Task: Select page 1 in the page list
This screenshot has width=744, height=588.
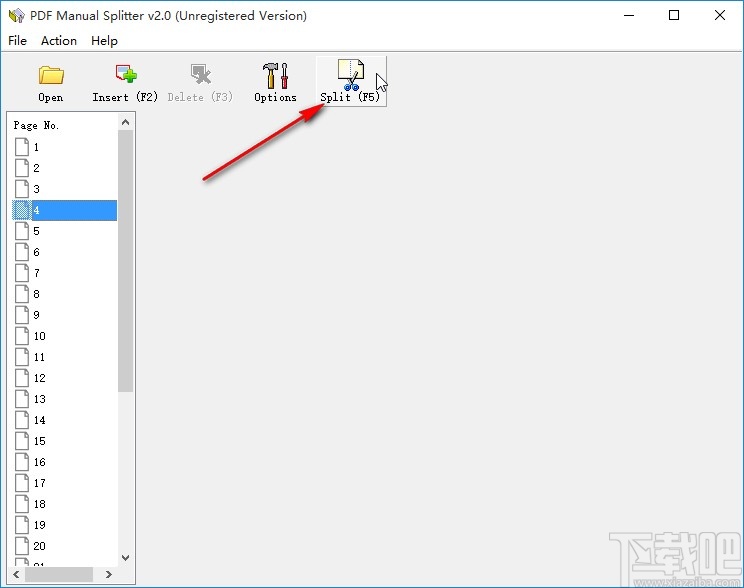Action: pos(65,147)
